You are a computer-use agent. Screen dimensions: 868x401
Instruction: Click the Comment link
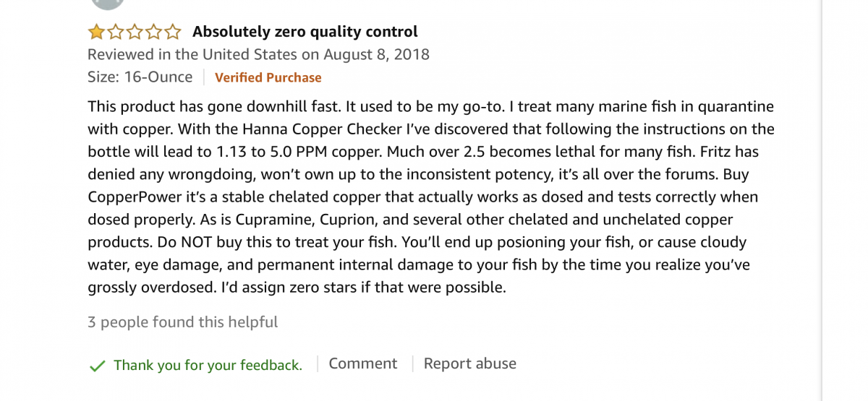[x=362, y=363]
